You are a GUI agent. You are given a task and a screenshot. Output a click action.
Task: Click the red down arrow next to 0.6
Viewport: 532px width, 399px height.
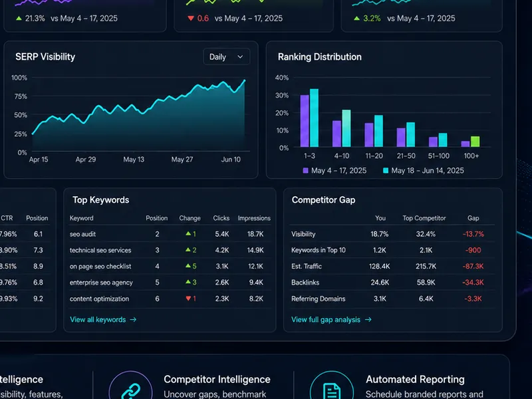[x=191, y=19]
